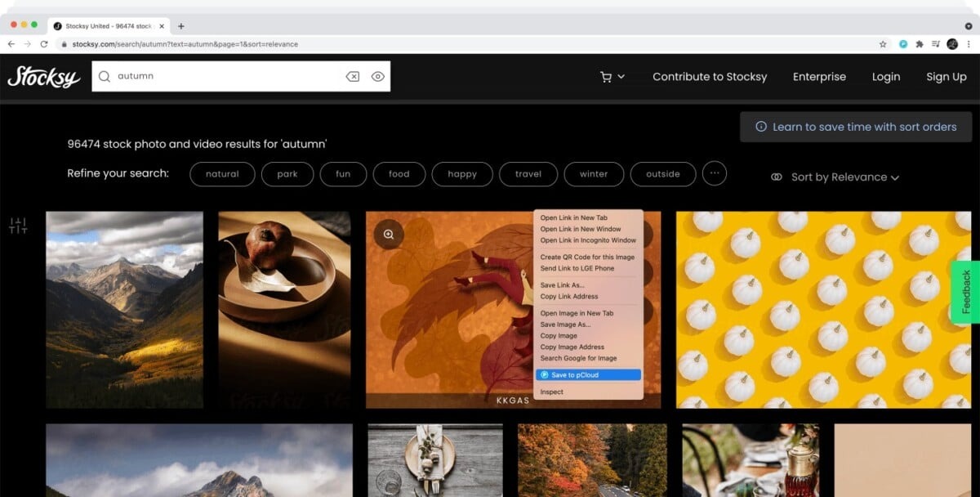Click the Chrome profile avatar
The height and width of the screenshot is (497, 980).
(x=952, y=44)
